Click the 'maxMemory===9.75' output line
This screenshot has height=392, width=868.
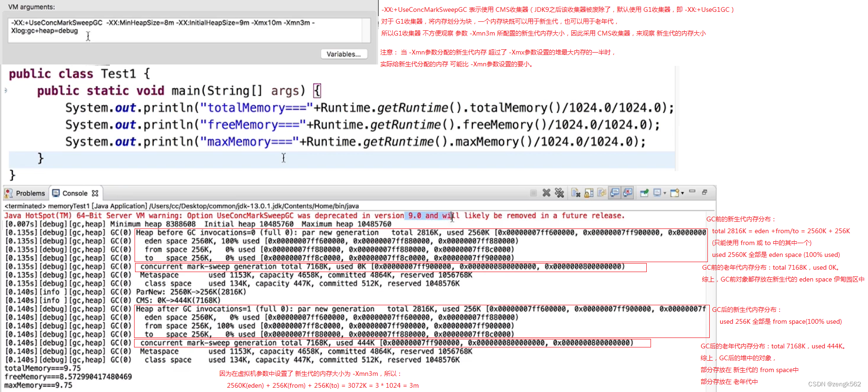[38, 385]
